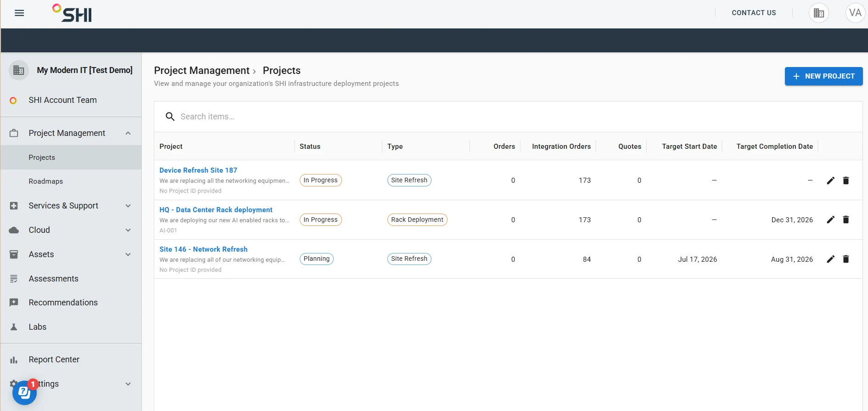This screenshot has width=868, height=411.
Task: Expand the Assets section chevron
Action: coord(128,254)
